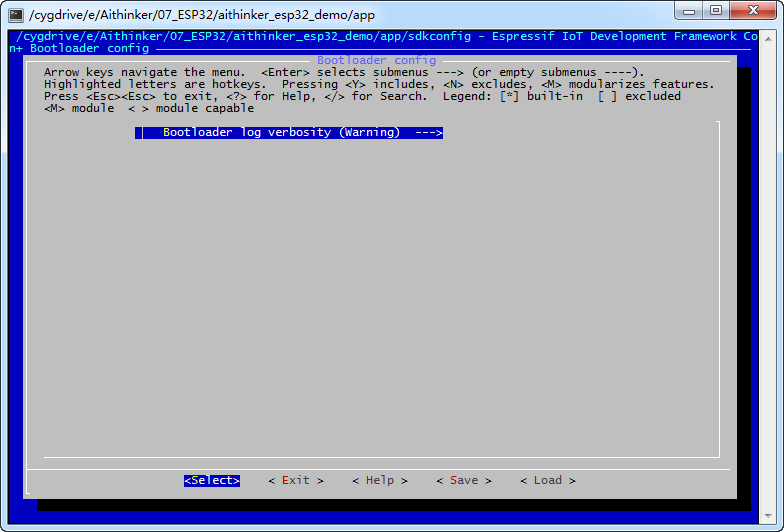The width and height of the screenshot is (784, 532).
Task: Click the 'n+ Bootloader config' breadcrumb
Action: click(79, 48)
